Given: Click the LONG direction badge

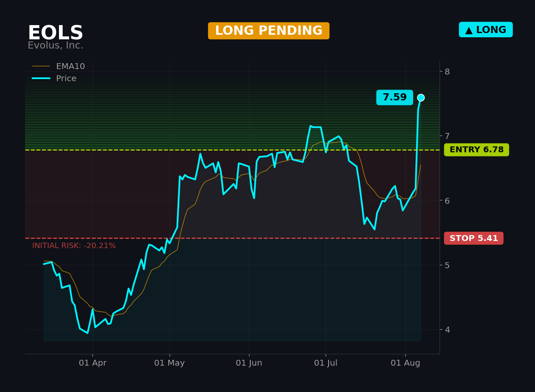Looking at the screenshot, I should point(486,30).
